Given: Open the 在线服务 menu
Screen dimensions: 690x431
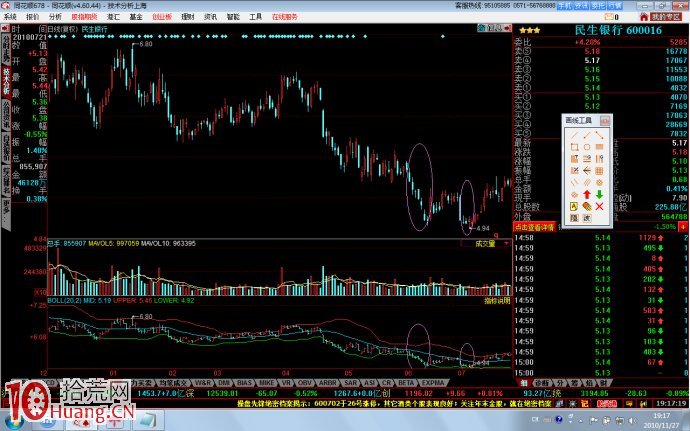Looking at the screenshot, I should click(x=286, y=17).
